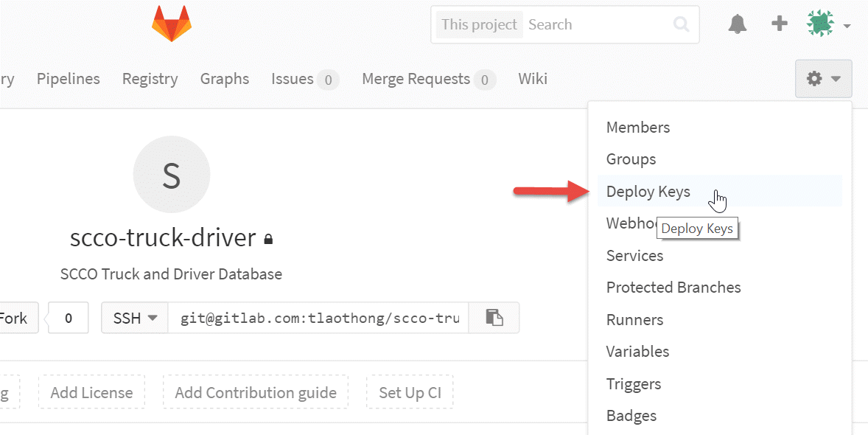Screen dimensions: 868x435
Task: Go to the Pipelines tab
Action: [69, 79]
